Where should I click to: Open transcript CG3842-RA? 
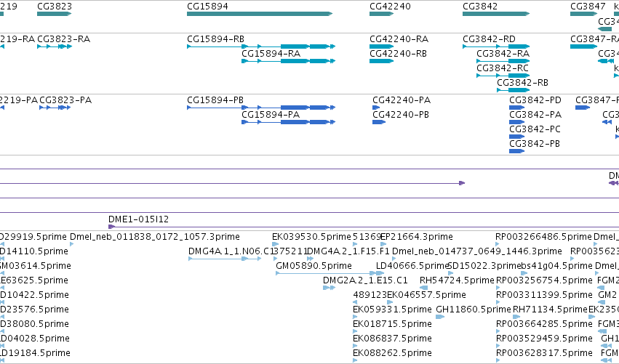click(x=503, y=61)
